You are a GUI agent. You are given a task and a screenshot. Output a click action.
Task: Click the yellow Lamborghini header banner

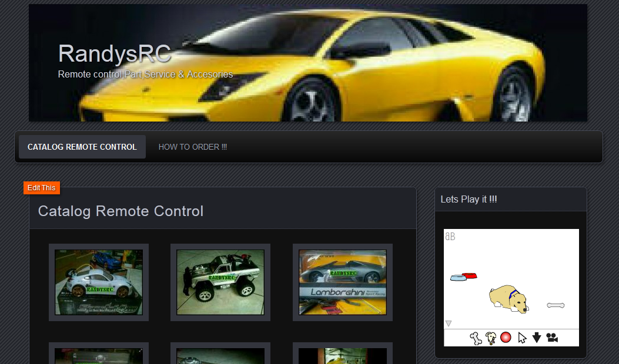point(308,63)
